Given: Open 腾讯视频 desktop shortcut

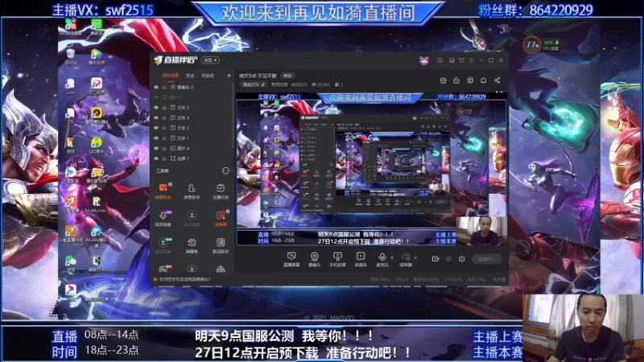Looking at the screenshot, I should click(x=97, y=57).
